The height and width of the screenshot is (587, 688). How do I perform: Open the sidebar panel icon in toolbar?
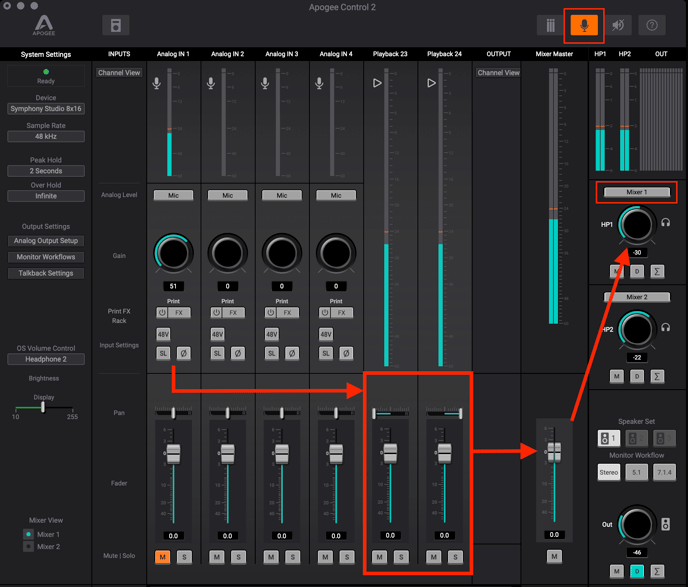(x=115, y=25)
